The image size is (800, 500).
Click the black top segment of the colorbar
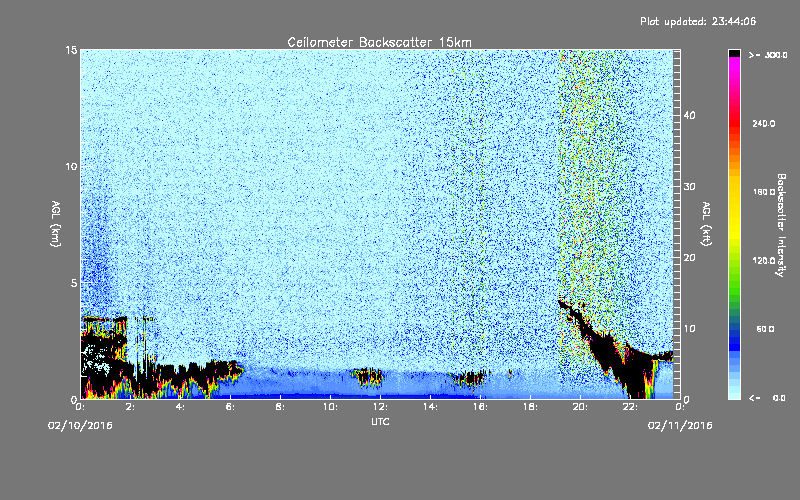[x=734, y=53]
